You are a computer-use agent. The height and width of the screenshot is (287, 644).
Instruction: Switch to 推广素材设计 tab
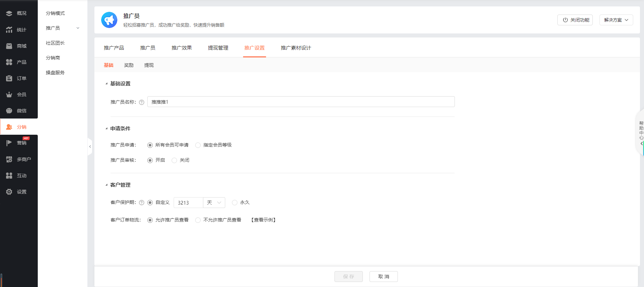tap(296, 48)
